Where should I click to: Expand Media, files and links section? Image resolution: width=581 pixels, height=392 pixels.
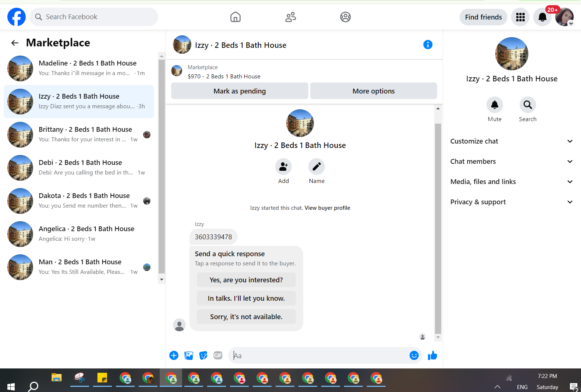coord(511,182)
